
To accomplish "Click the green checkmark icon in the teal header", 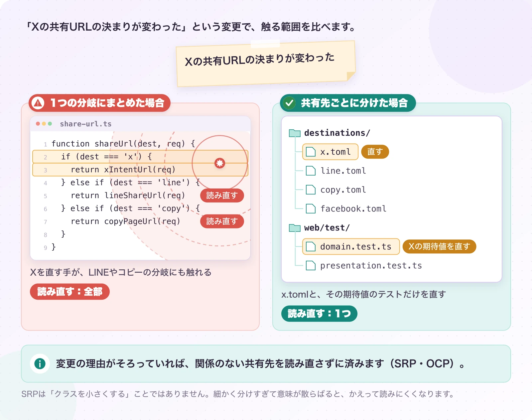I will click(289, 103).
